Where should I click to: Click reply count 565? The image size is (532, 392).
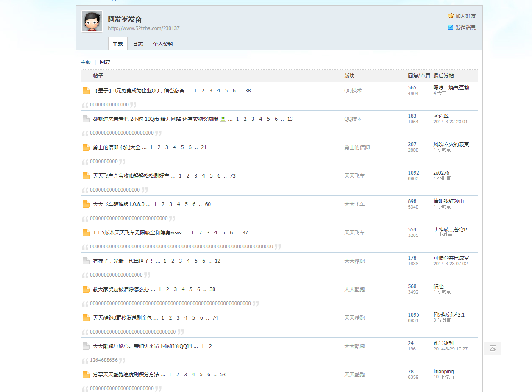coord(412,88)
